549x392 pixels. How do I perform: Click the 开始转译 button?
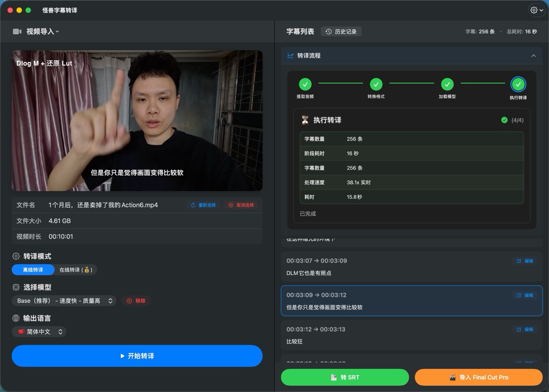click(137, 356)
